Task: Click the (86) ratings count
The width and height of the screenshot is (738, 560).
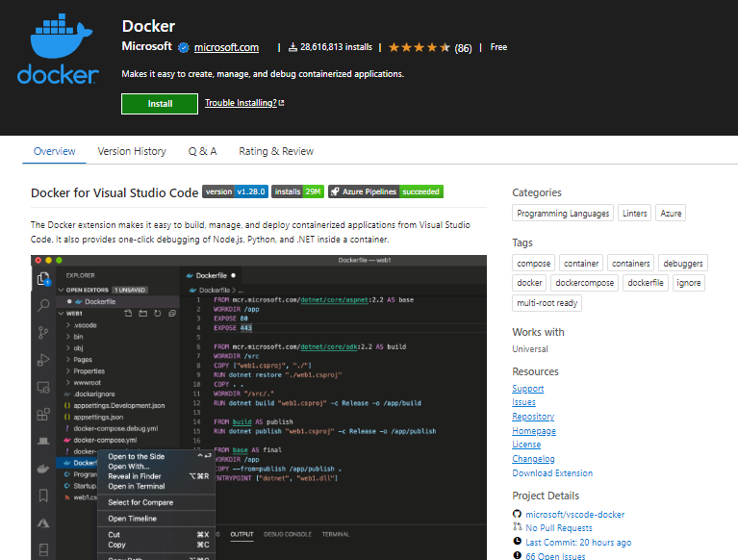Action: [463, 48]
